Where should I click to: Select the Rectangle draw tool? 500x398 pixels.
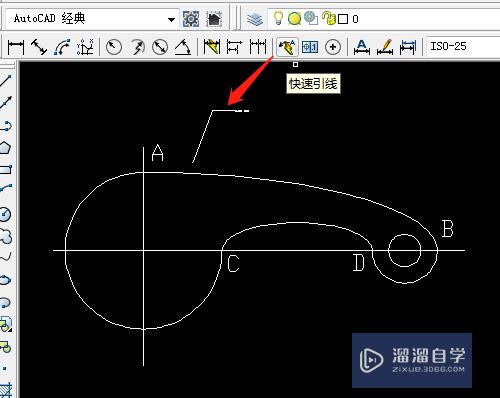pos(5,170)
